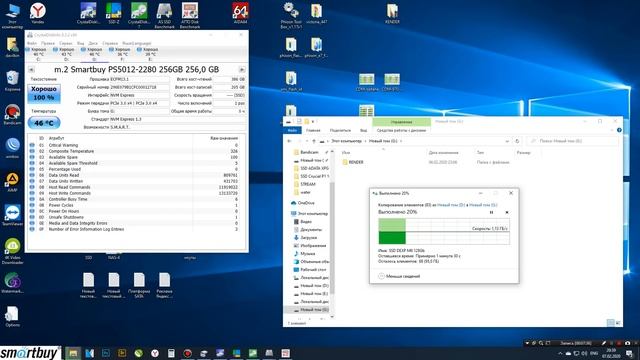Viewport: 640px width, 360px height.
Task: Open the Language menu in CrystalDiskInfo
Action: (x=137, y=43)
